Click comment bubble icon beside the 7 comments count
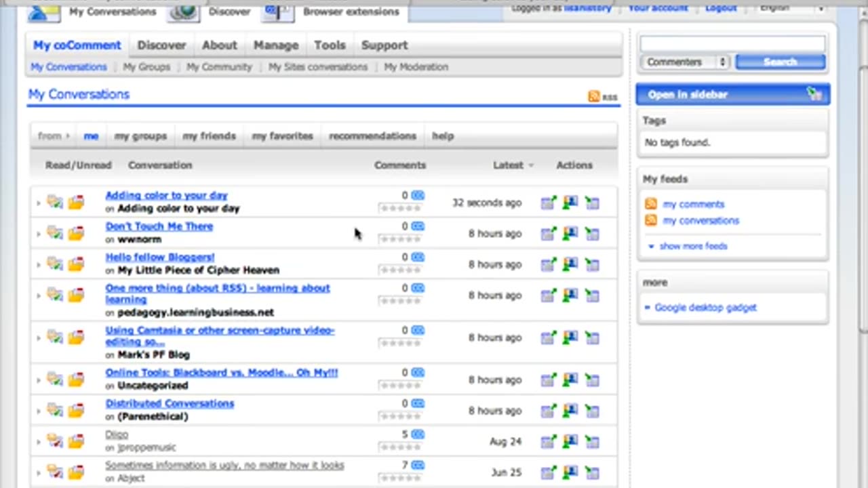Image resolution: width=868 pixels, height=488 pixels. (x=418, y=465)
